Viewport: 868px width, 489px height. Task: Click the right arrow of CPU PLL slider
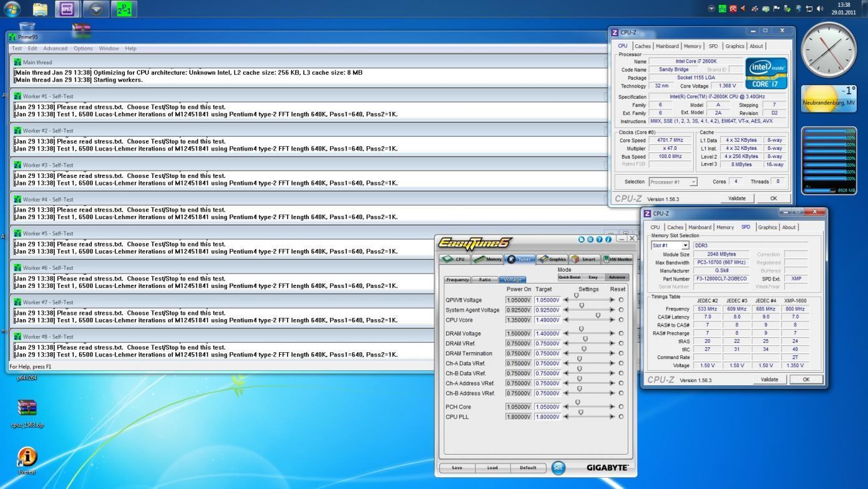(612, 417)
